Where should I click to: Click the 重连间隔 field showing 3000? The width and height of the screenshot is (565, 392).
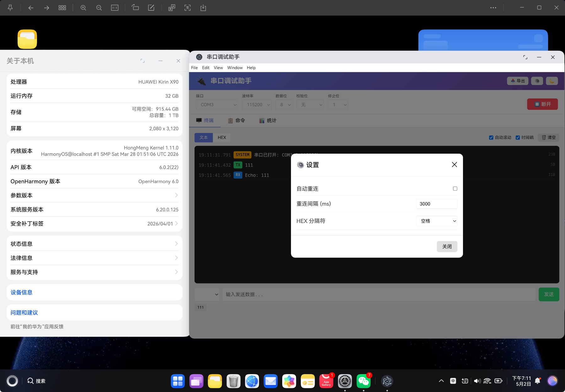click(437, 204)
